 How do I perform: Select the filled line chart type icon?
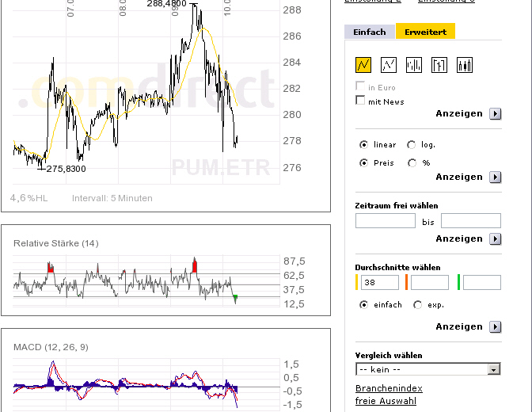pyautogui.click(x=363, y=65)
